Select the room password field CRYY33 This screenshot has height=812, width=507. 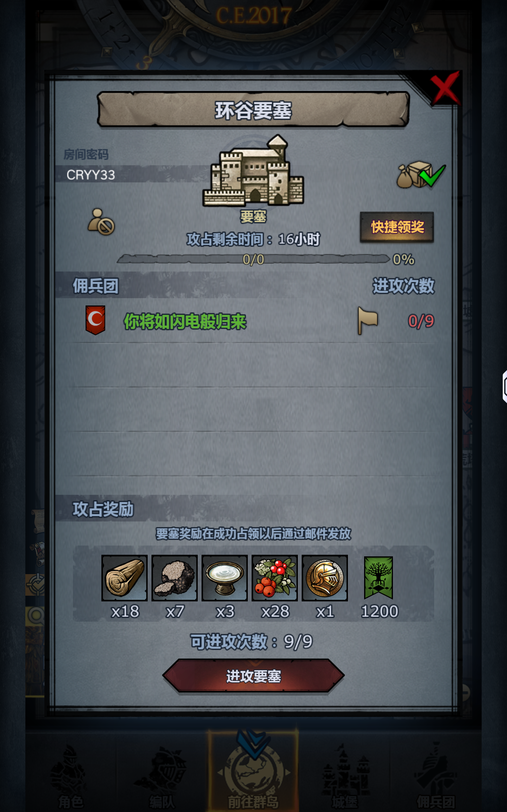click(x=131, y=174)
